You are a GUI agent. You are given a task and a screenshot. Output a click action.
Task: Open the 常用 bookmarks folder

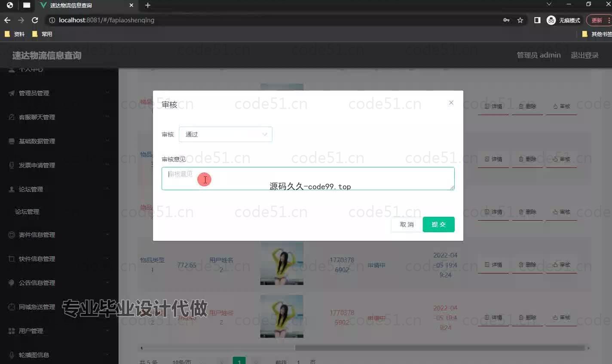(42, 34)
